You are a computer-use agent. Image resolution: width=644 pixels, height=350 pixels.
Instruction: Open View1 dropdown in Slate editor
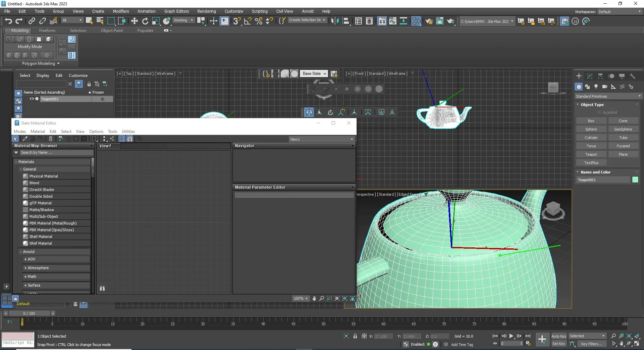(x=322, y=139)
